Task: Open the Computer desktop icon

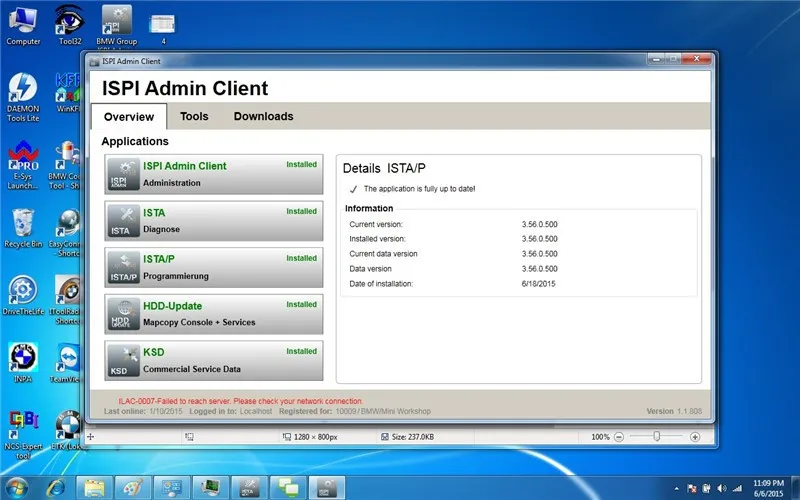Action: pos(23,26)
